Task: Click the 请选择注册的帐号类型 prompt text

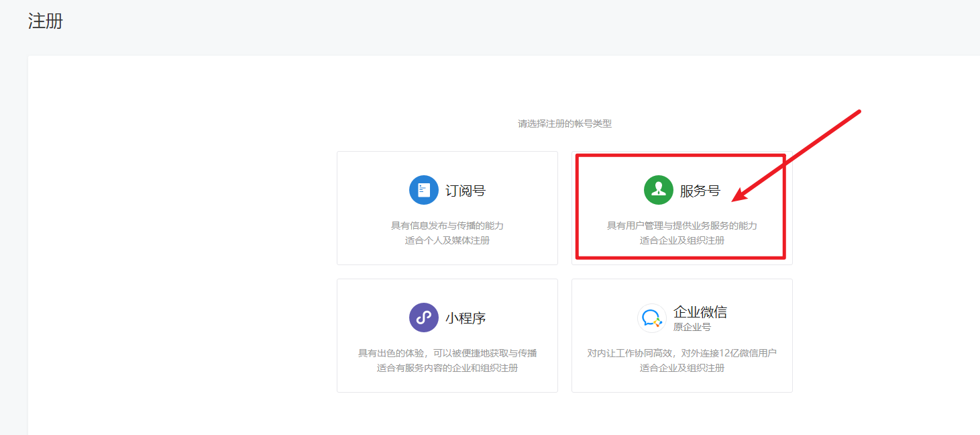Action: tap(565, 124)
